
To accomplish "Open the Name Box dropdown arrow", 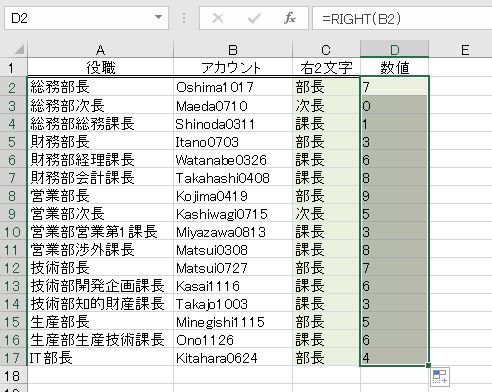I will [159, 17].
